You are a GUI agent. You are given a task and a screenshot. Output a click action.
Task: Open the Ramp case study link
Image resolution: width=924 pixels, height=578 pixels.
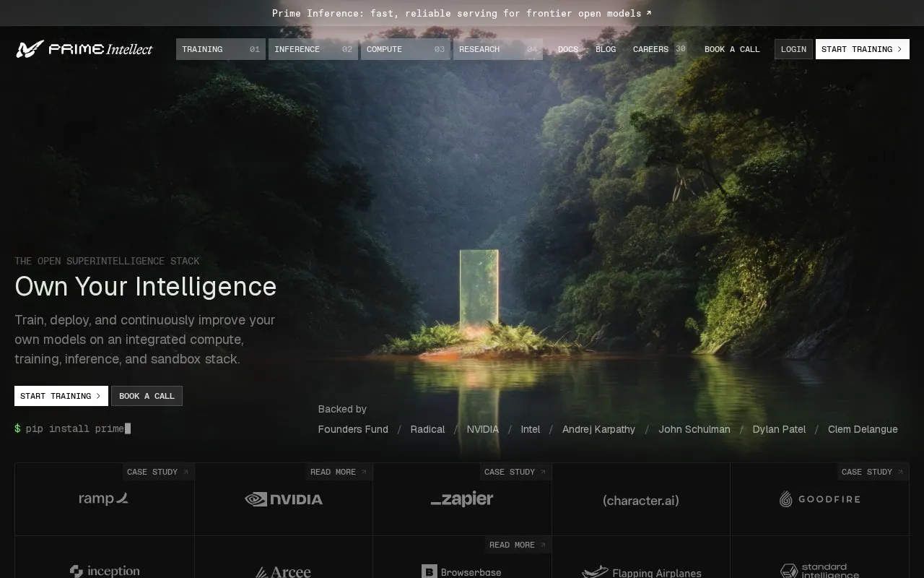157,472
